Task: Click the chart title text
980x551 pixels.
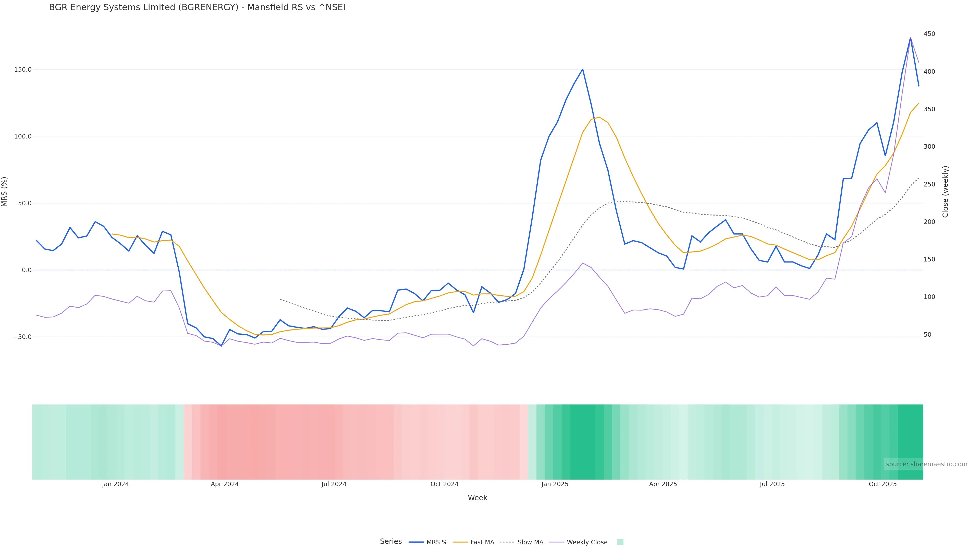Action: 197,8
